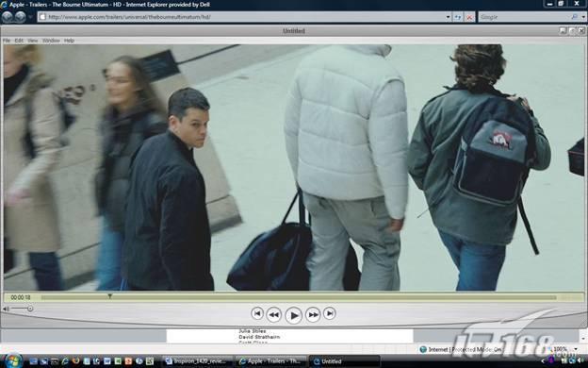Click the timeline playhead marker
This screenshot has width=588, height=368.
(110, 296)
